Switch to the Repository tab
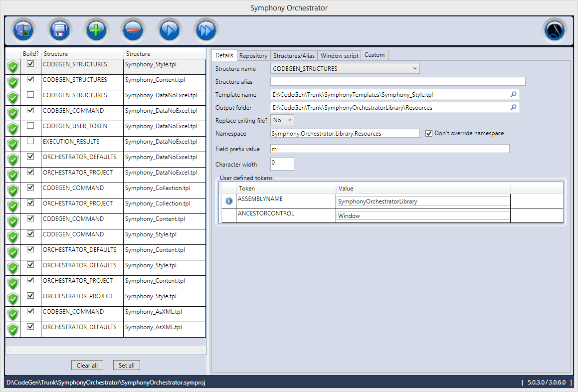Viewport: 578px width, 392px height. pyautogui.click(x=253, y=55)
